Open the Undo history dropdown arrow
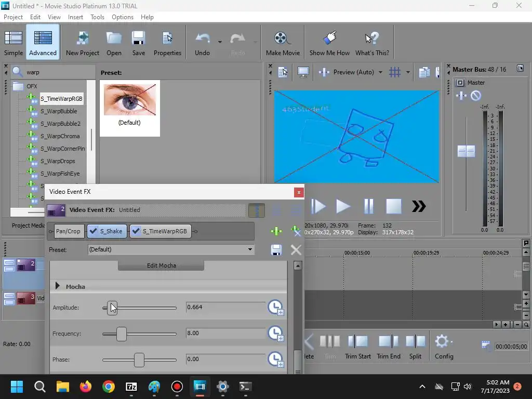 [x=220, y=42]
